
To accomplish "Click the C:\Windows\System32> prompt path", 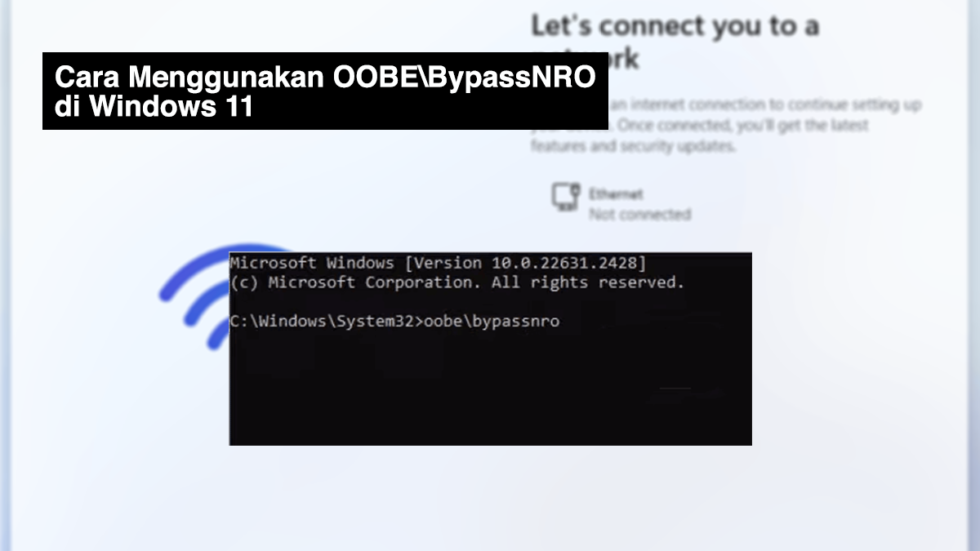I will (x=325, y=322).
